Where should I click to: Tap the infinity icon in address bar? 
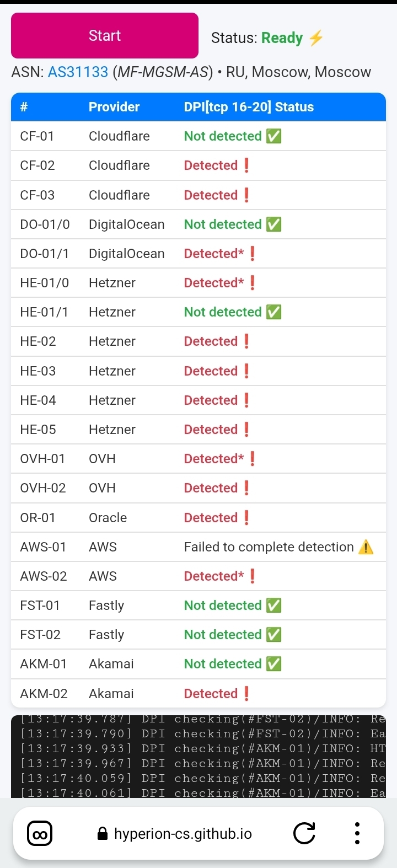[x=40, y=833]
